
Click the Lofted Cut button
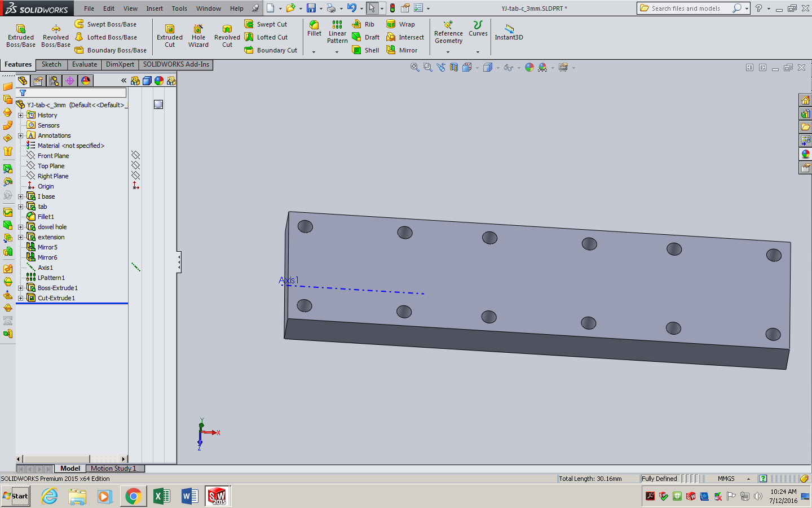pyautogui.click(x=266, y=37)
